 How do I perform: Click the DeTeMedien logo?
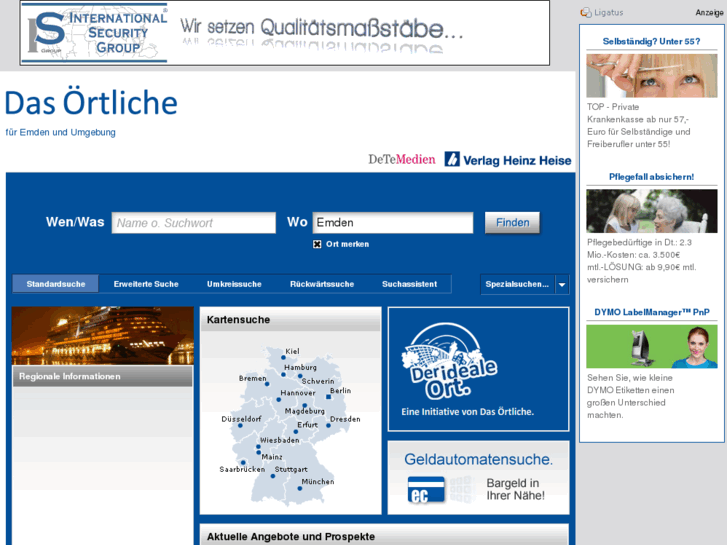point(402,160)
